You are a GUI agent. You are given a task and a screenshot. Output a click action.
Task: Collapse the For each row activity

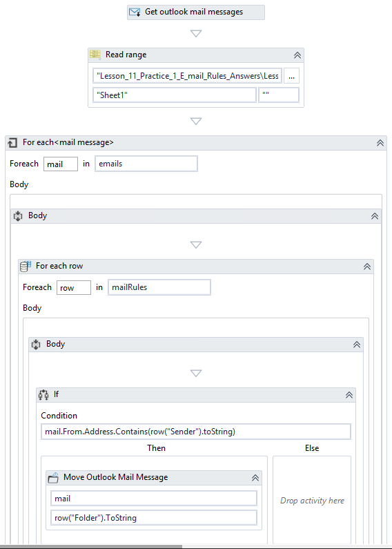(x=366, y=267)
